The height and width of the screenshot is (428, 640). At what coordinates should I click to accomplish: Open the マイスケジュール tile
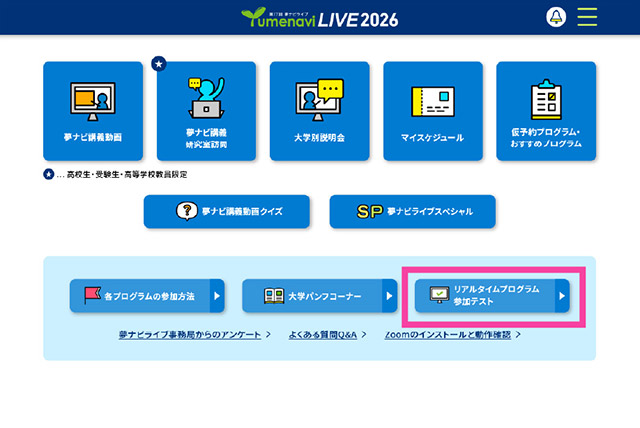coord(433,111)
